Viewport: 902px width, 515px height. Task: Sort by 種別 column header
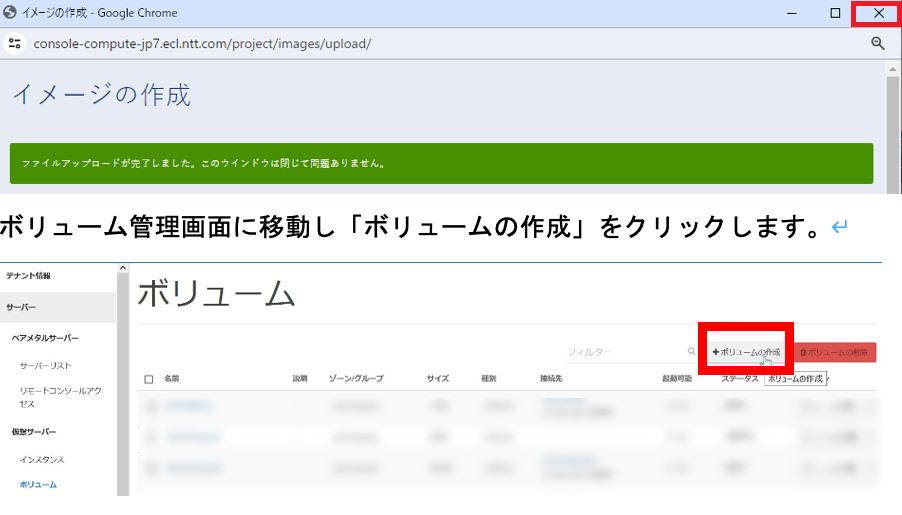[488, 378]
